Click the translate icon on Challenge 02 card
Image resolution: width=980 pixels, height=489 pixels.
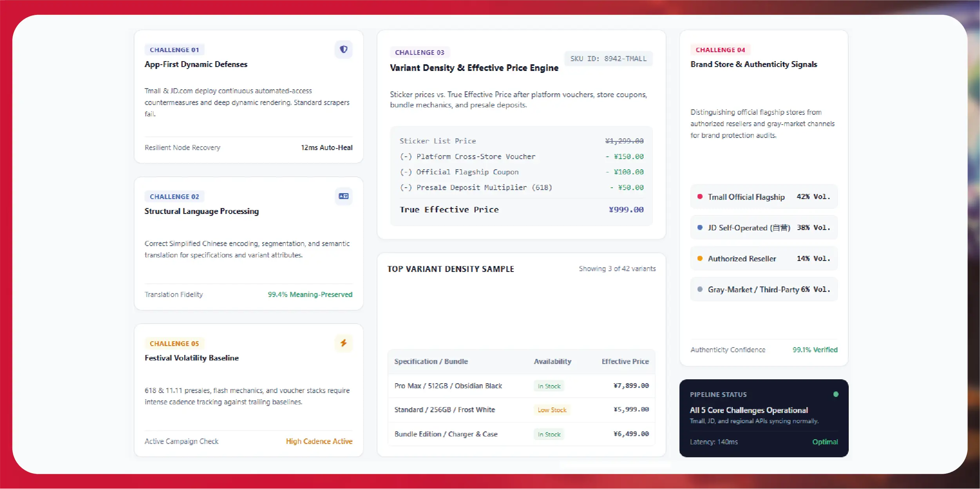[344, 196]
